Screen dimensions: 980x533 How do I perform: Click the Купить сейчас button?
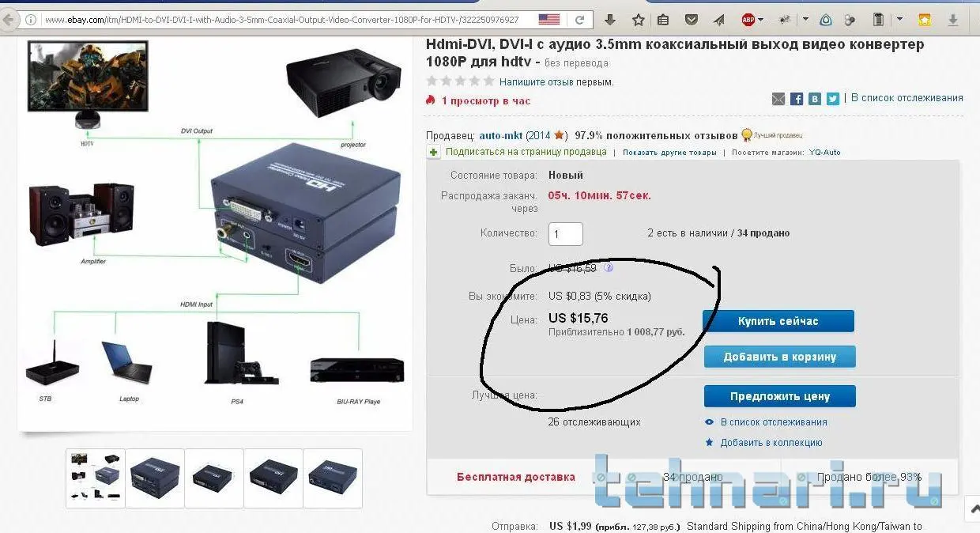pyautogui.click(x=778, y=321)
